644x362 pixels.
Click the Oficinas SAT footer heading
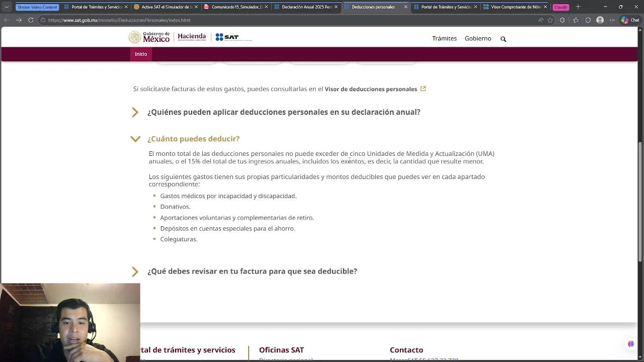(281, 350)
